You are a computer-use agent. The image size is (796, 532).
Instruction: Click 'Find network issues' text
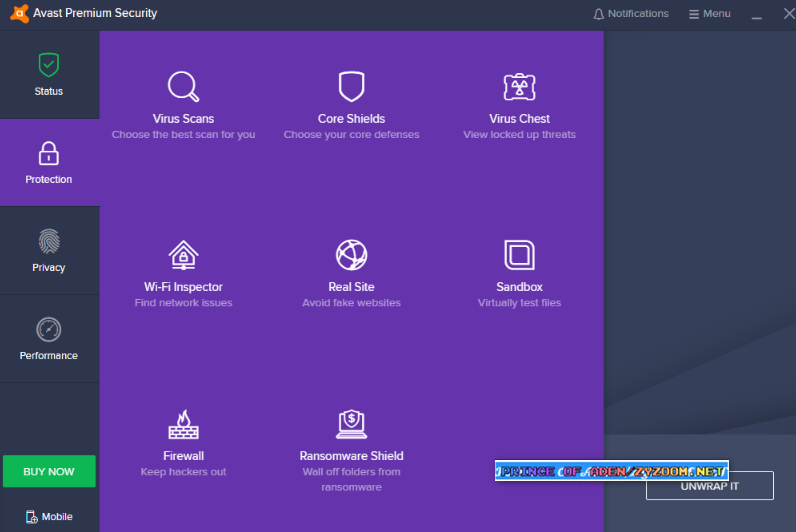[x=183, y=303]
